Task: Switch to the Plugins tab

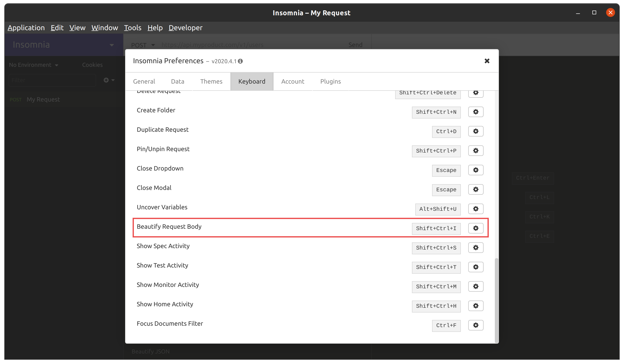Action: point(331,81)
